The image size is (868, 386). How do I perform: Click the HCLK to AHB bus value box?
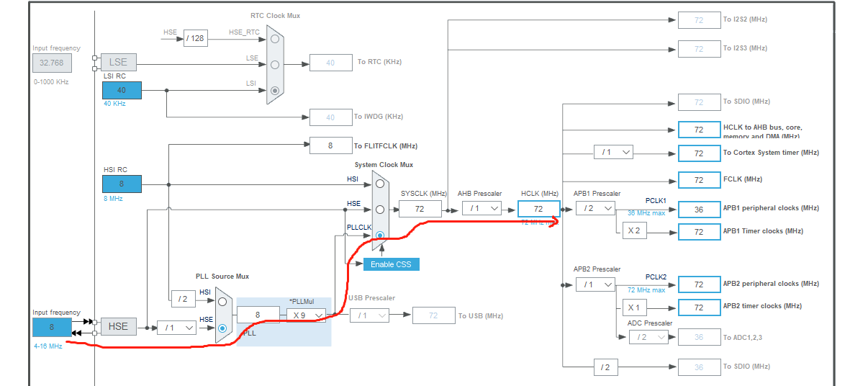click(699, 130)
